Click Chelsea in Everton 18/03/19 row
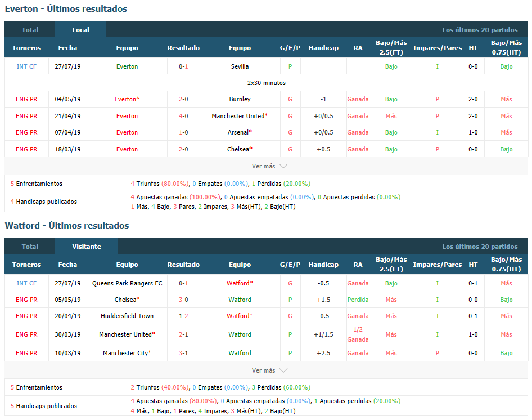Image resolution: width=532 pixels, height=420 pixels. point(240,149)
